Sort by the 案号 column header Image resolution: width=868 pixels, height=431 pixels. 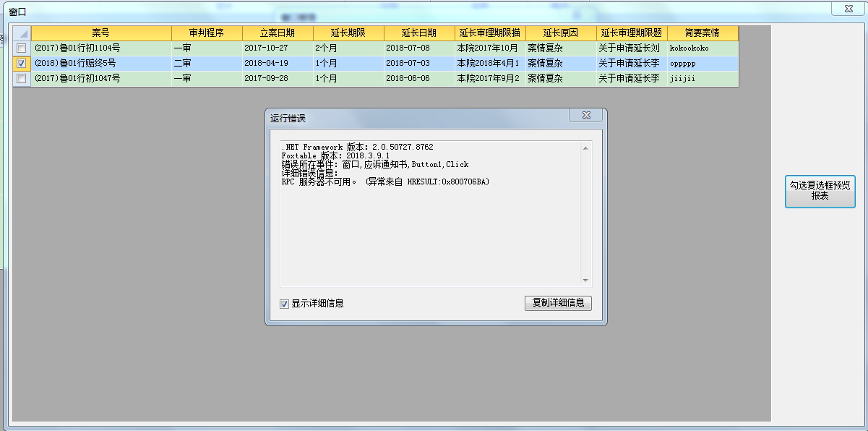(101, 33)
